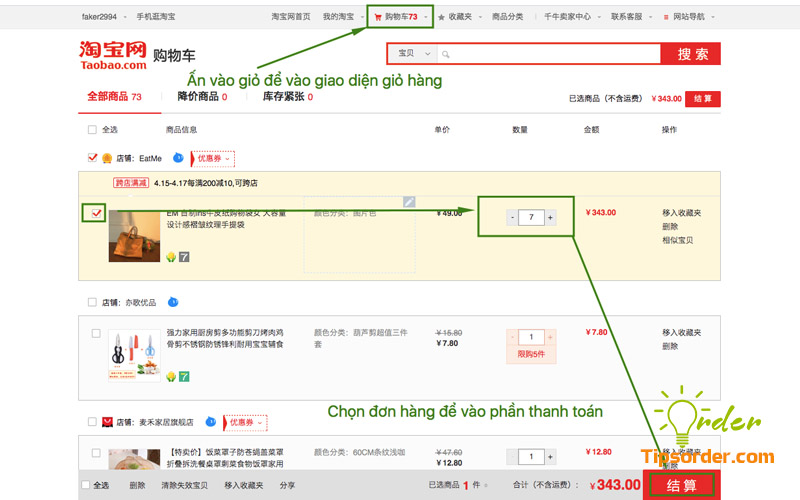Image resolution: width=800 pixels, height=500 pixels.
Task: Expand the EatMe store coupon dropdown
Action: coord(214,158)
